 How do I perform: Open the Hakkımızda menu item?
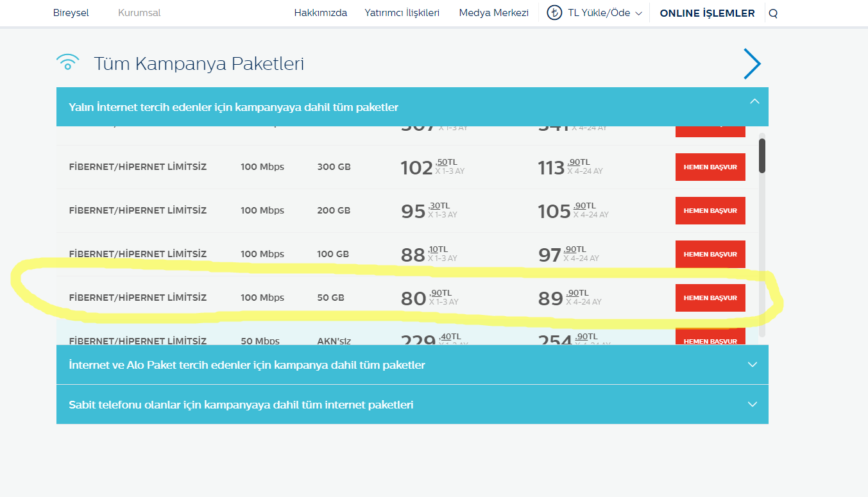[321, 13]
